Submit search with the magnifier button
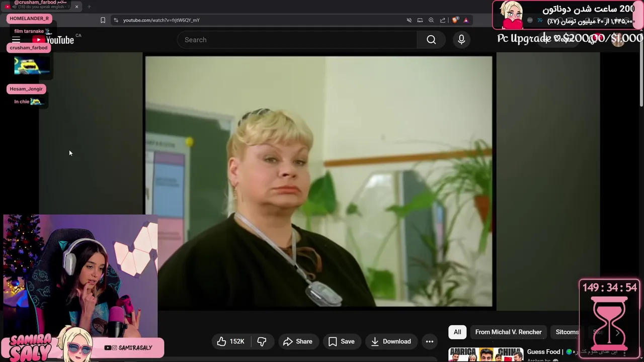The height and width of the screenshot is (362, 644). coord(431,40)
